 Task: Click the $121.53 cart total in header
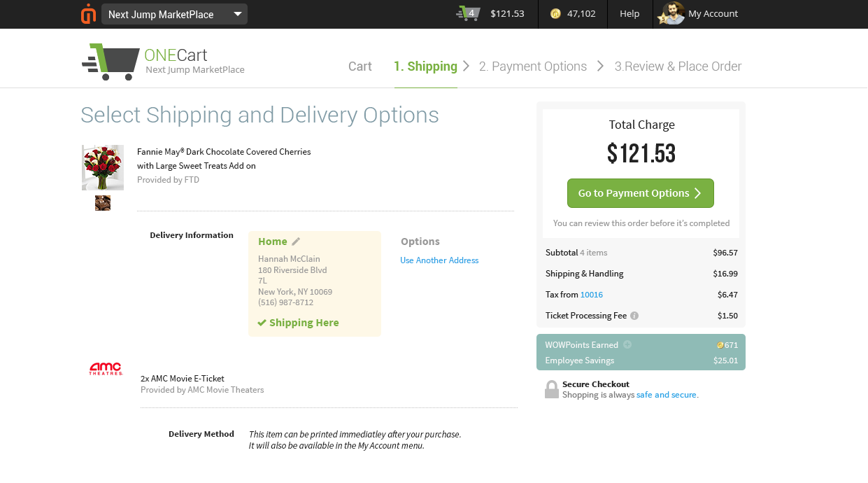click(x=507, y=13)
